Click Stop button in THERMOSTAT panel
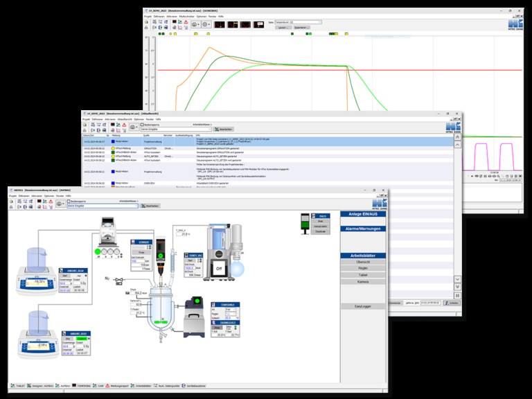 [217, 328]
